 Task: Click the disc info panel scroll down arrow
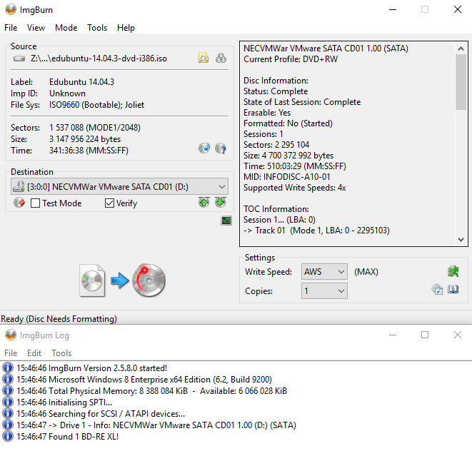[x=461, y=240]
